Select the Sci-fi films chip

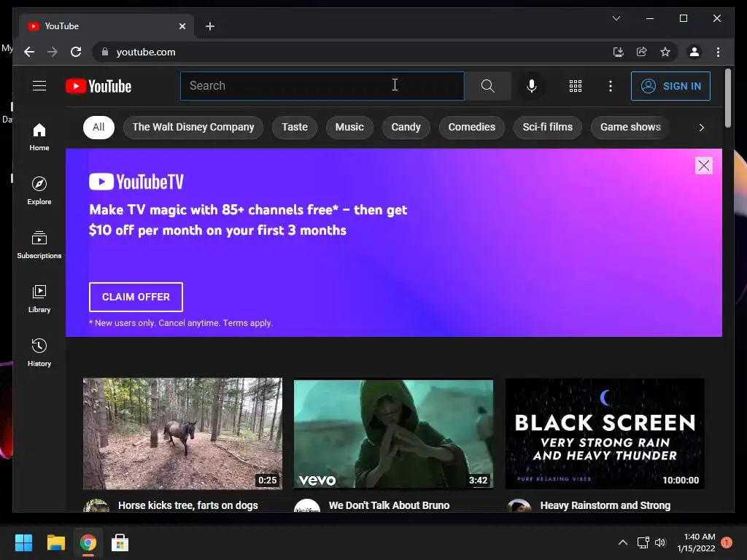547,127
